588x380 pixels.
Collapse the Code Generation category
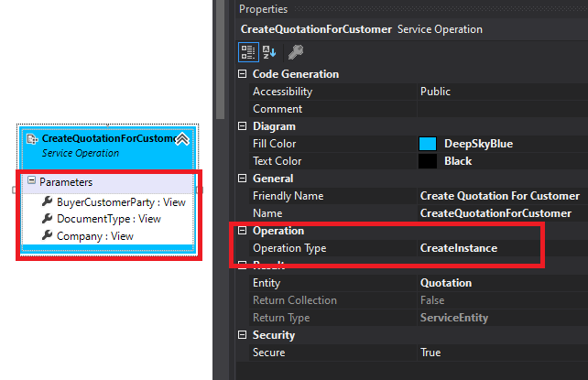pyautogui.click(x=242, y=74)
